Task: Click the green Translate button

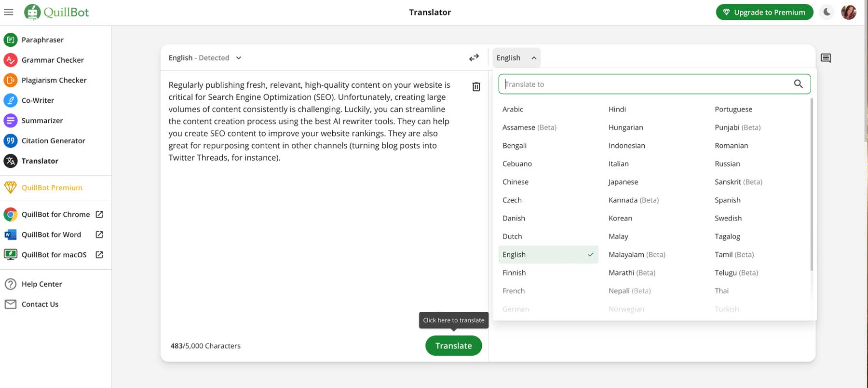Action: [453, 346]
